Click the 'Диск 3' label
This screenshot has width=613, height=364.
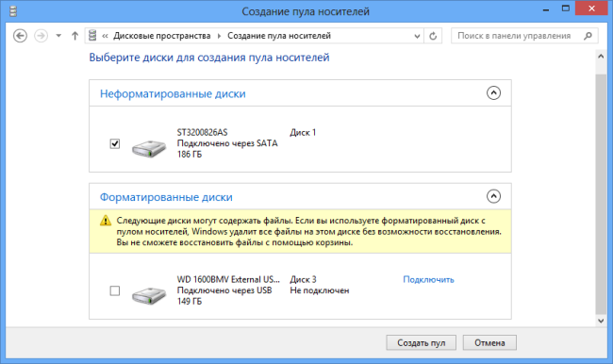click(303, 279)
